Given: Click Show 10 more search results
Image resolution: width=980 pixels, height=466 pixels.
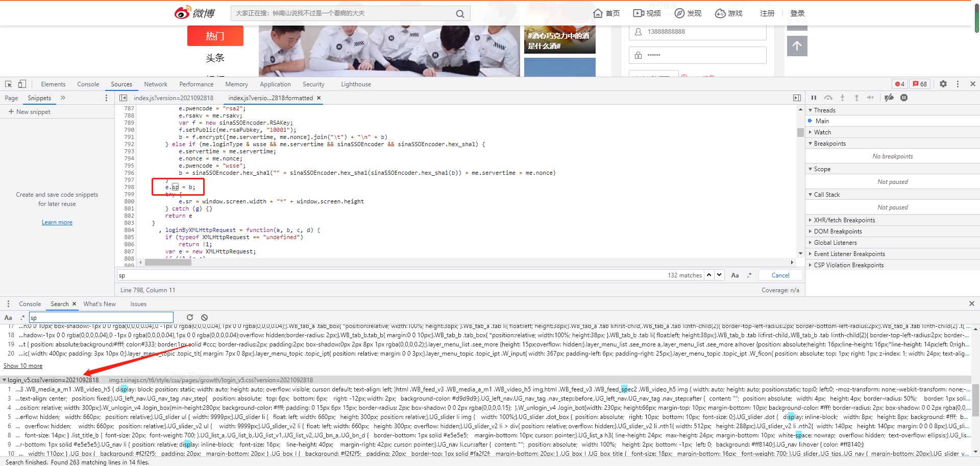Looking at the screenshot, I should 23,366.
